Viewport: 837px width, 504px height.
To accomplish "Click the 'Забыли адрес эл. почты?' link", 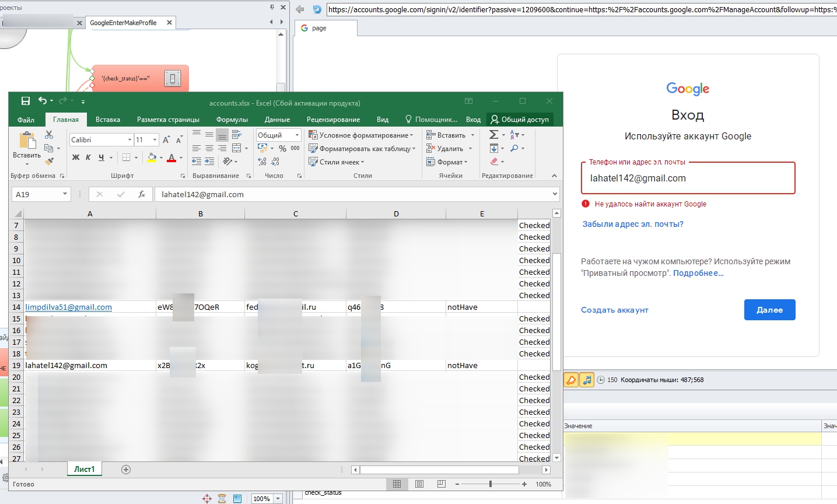I will 633,224.
